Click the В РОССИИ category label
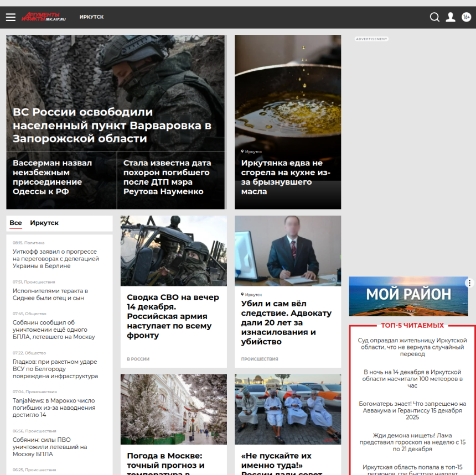 click(138, 359)
